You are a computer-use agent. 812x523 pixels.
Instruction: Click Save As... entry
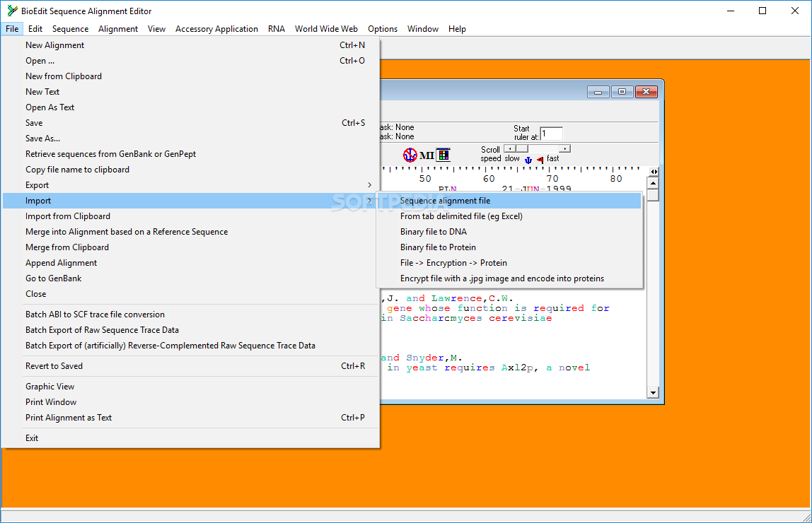click(191, 139)
